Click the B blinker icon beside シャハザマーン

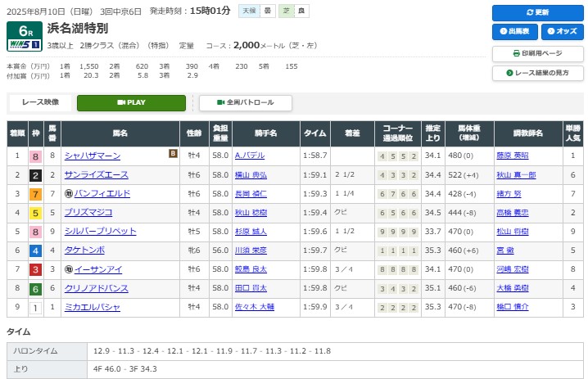click(173, 152)
